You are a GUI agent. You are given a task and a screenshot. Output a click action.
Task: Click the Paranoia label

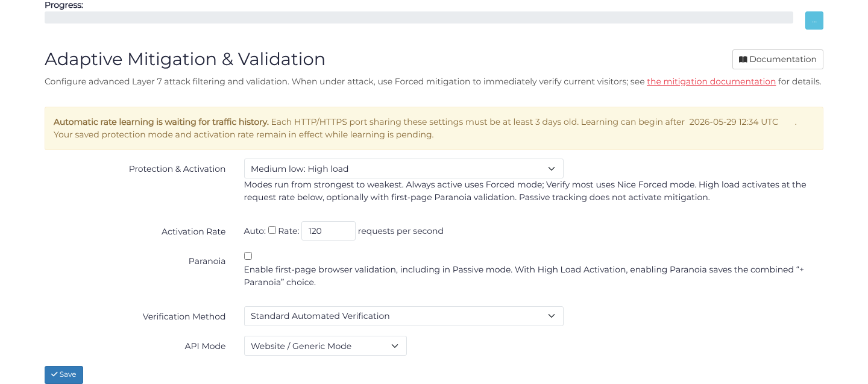[207, 262]
